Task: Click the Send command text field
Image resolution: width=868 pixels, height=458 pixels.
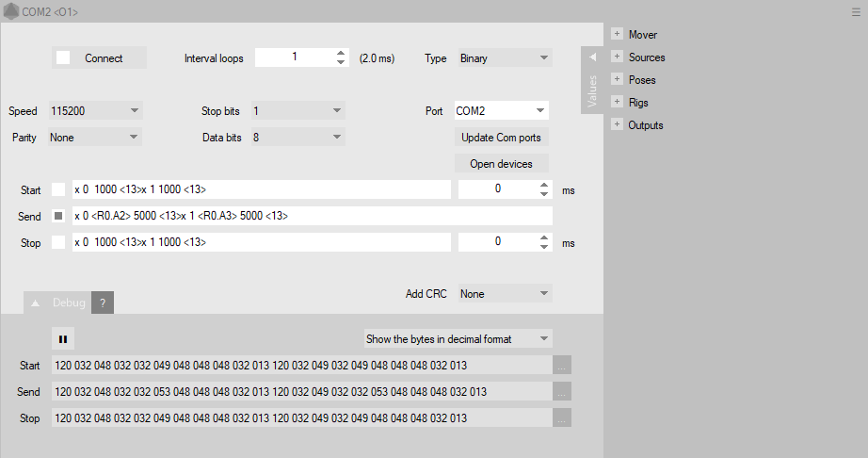Action: 311,216
